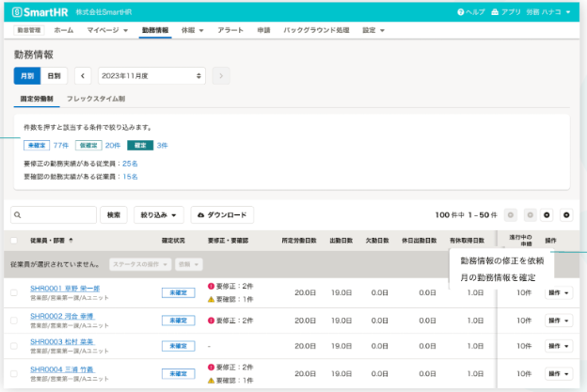Click the ダウンロード download button
Image resolution: width=587 pixels, height=392 pixels.
pos(222,215)
